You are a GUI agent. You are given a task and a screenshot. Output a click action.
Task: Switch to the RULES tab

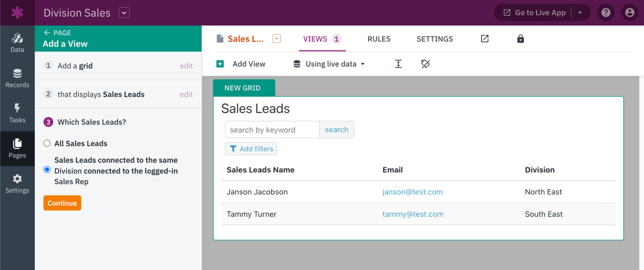pyautogui.click(x=379, y=39)
